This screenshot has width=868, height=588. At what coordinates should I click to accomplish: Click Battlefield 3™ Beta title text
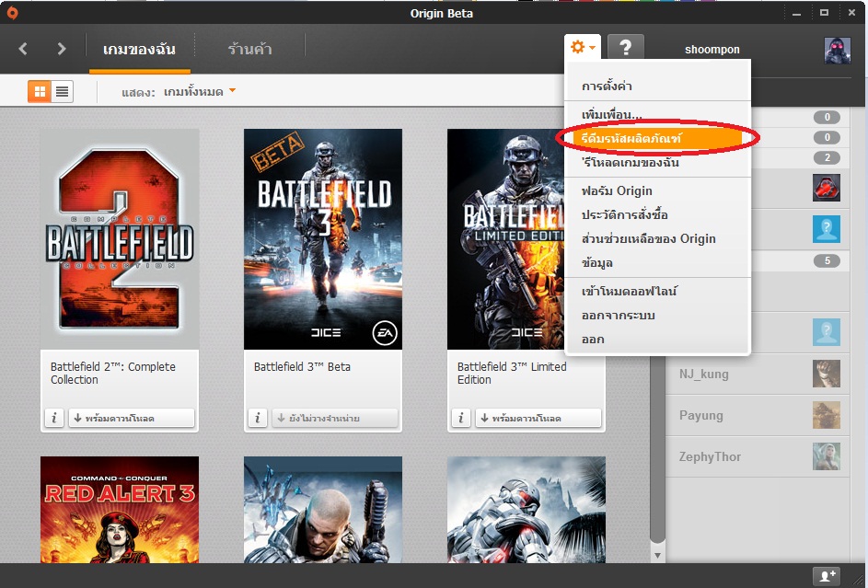click(302, 367)
